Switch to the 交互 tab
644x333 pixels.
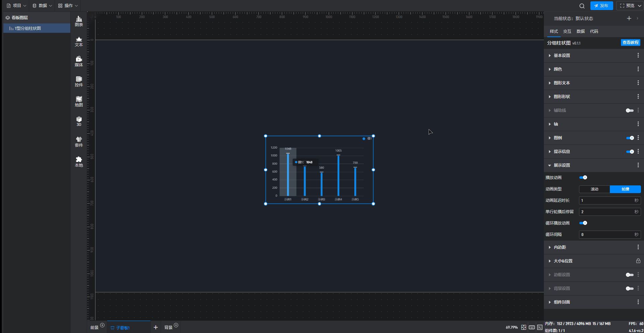567,31
